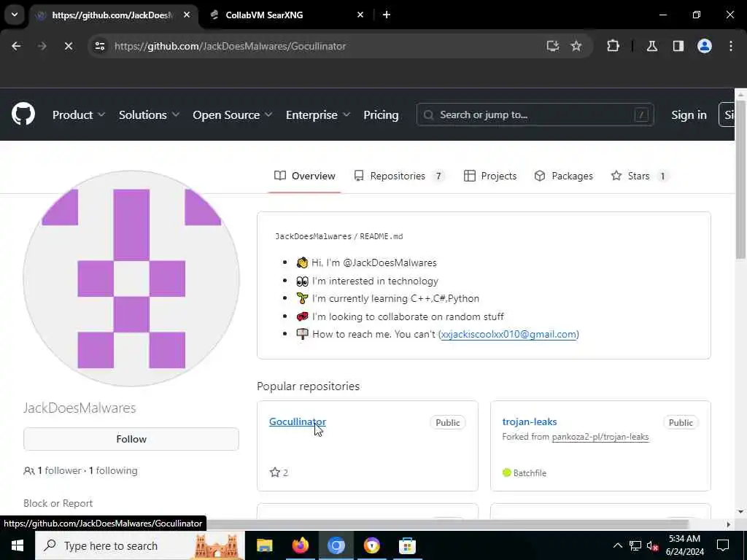The image size is (747, 560).
Task: Click Sign in link
Action: (689, 114)
